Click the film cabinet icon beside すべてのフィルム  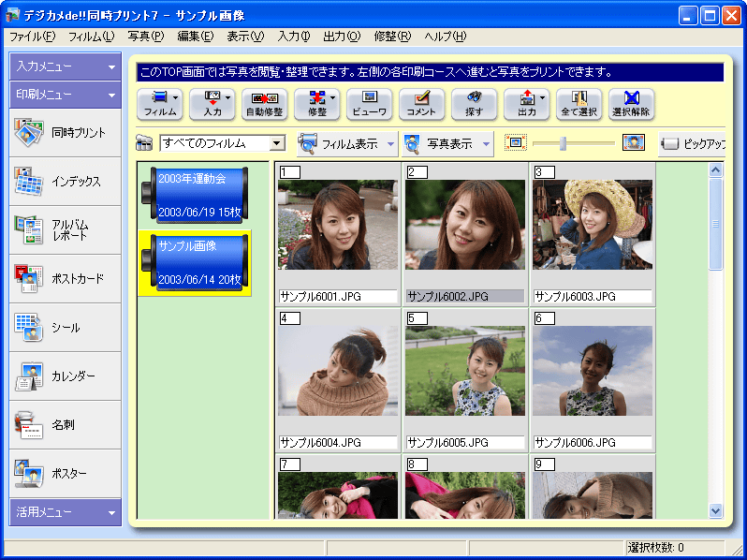pos(144,143)
